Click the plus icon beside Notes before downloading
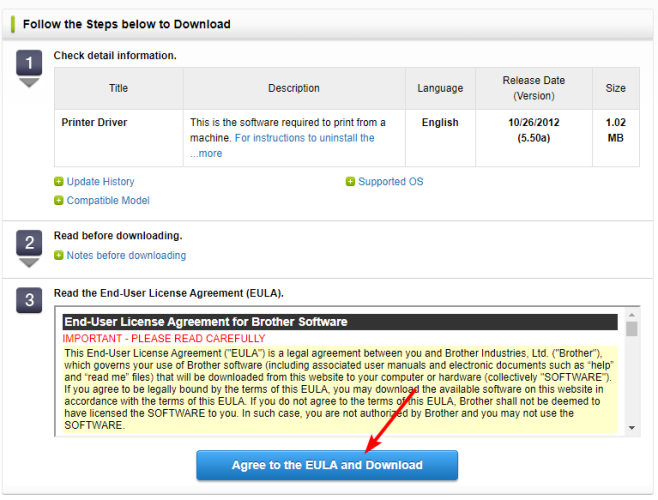The width and height of the screenshot is (658, 500). point(59,255)
